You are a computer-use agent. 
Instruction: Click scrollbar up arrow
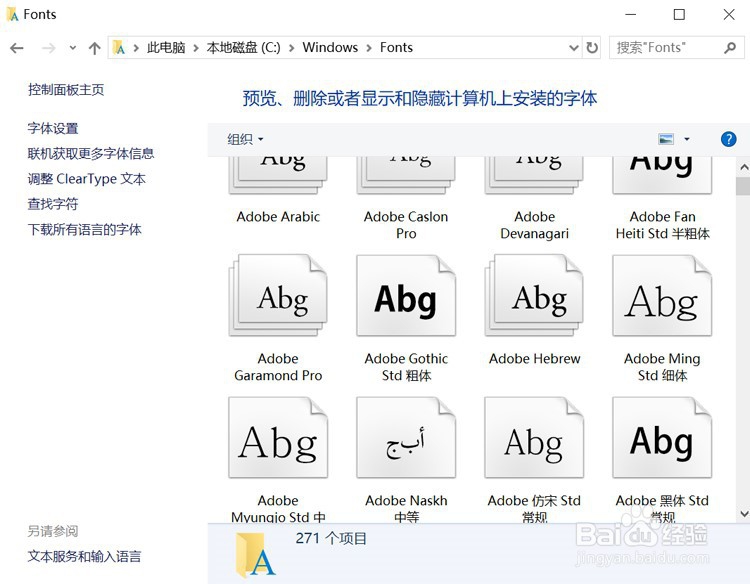coord(743,167)
